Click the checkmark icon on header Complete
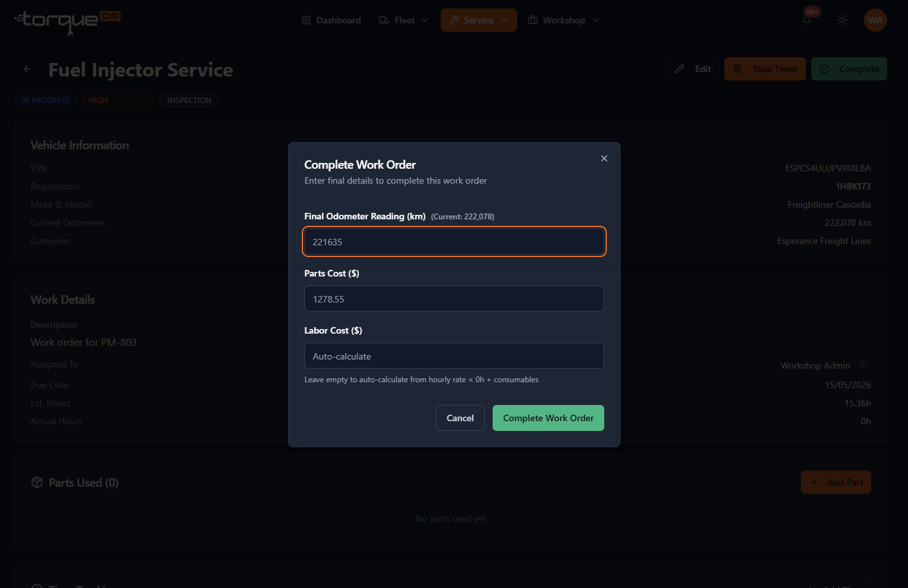Image resolution: width=908 pixels, height=588 pixels. click(x=824, y=69)
